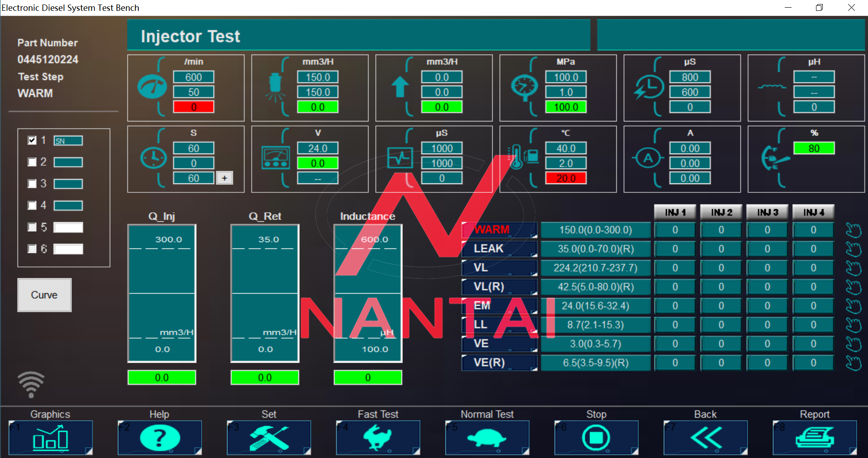Image resolution: width=868 pixels, height=458 pixels.
Task: Click the INJ 1 column header
Action: tap(675, 212)
